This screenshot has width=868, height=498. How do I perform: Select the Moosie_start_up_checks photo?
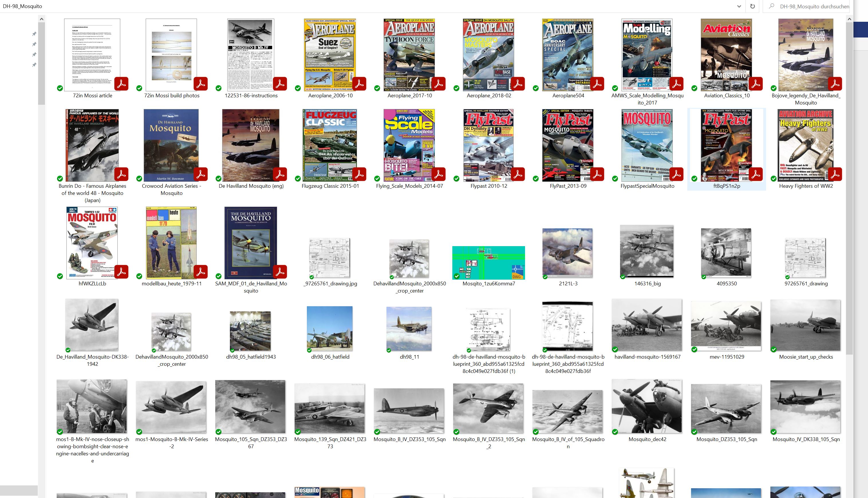[x=806, y=325]
